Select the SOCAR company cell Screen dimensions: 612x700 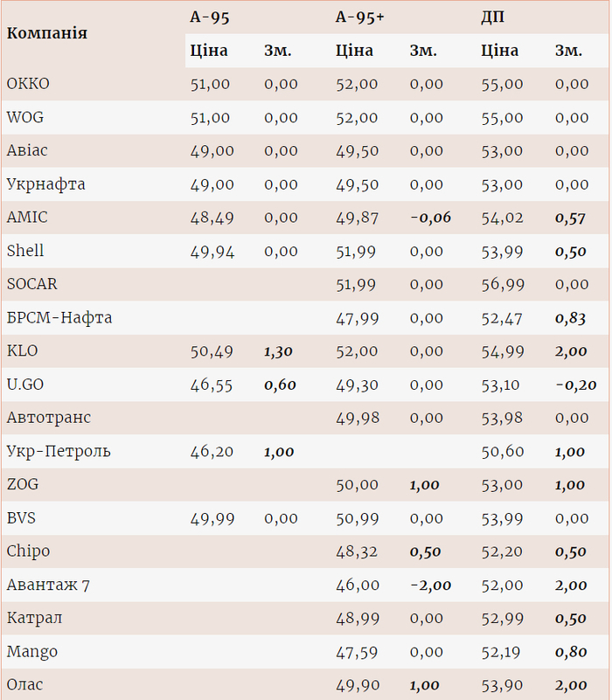pos(31,284)
